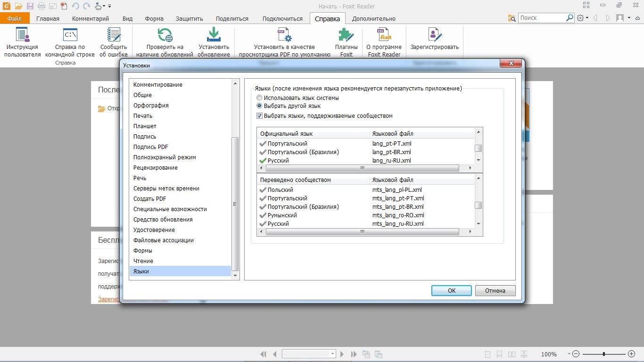This screenshot has width=644, height=362.
Task: Click the Redo arrow in quick toolbar
Action: 86,6
